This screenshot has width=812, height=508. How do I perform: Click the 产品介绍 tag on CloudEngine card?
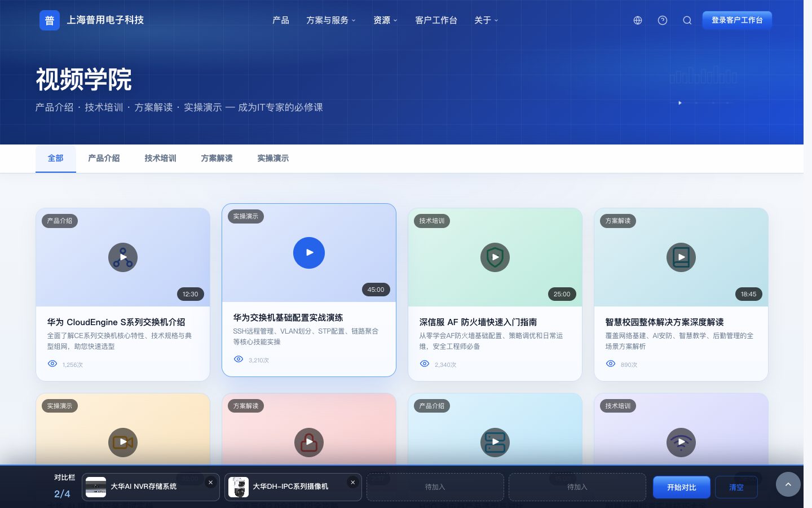[x=60, y=221]
